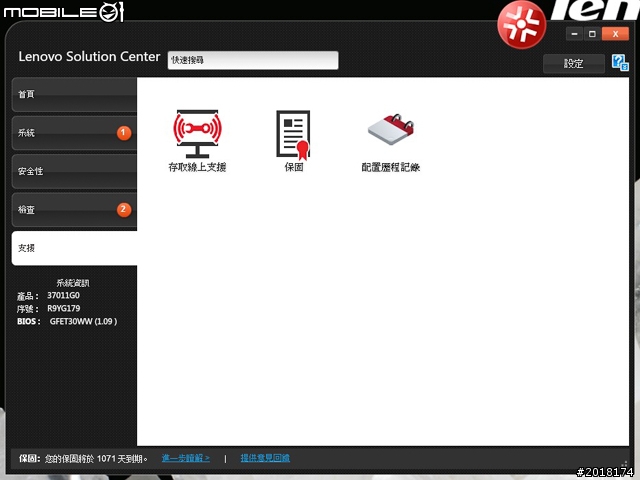Click the orange badge 1 on 系統

click(124, 133)
